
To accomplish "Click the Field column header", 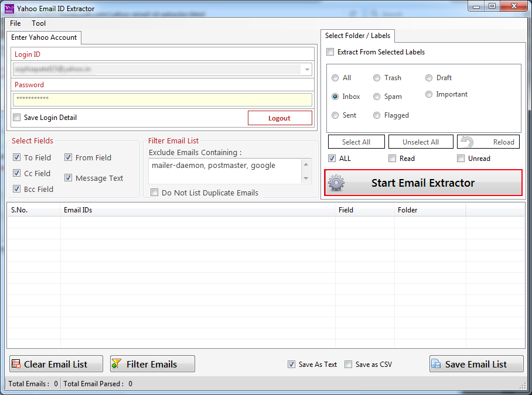I will click(x=365, y=210).
